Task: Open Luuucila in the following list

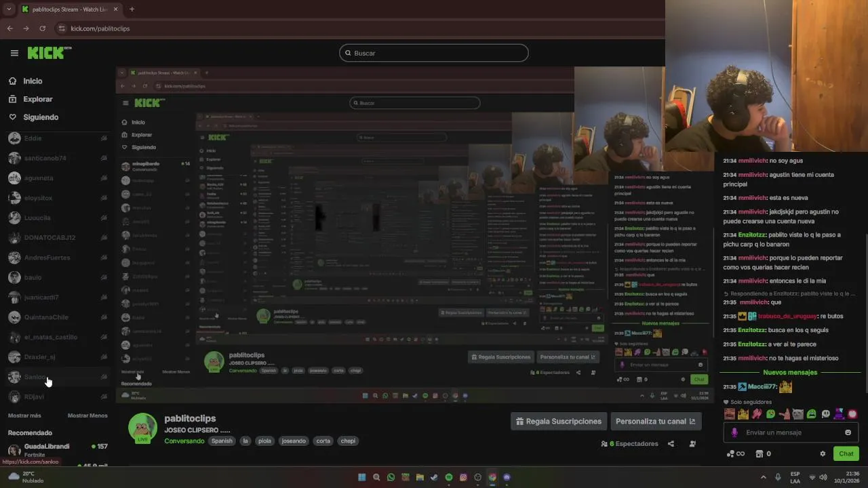Action: click(58, 218)
